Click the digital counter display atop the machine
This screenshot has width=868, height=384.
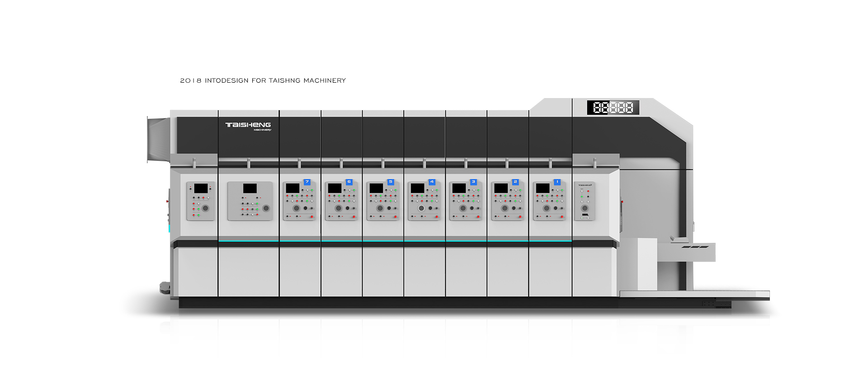(x=613, y=108)
